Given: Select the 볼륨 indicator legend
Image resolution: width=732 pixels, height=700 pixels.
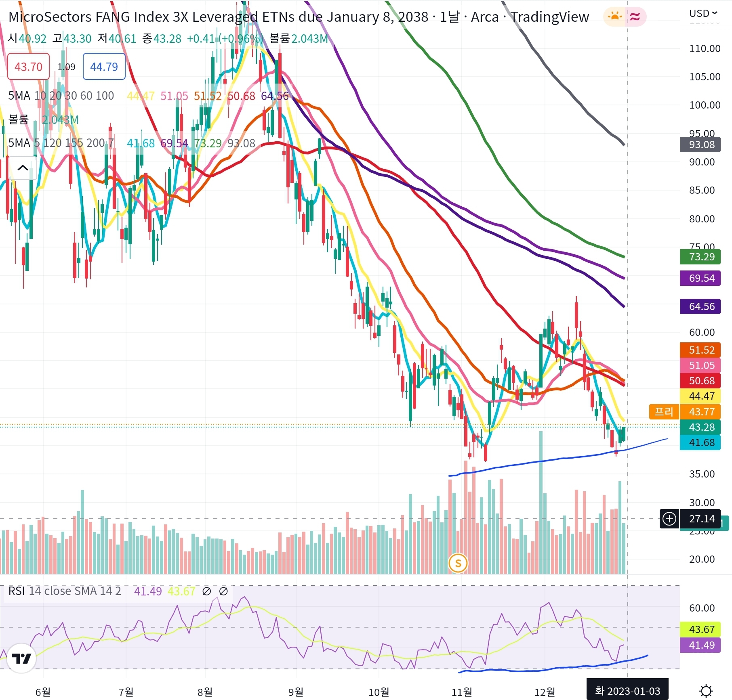Looking at the screenshot, I should click(19, 119).
